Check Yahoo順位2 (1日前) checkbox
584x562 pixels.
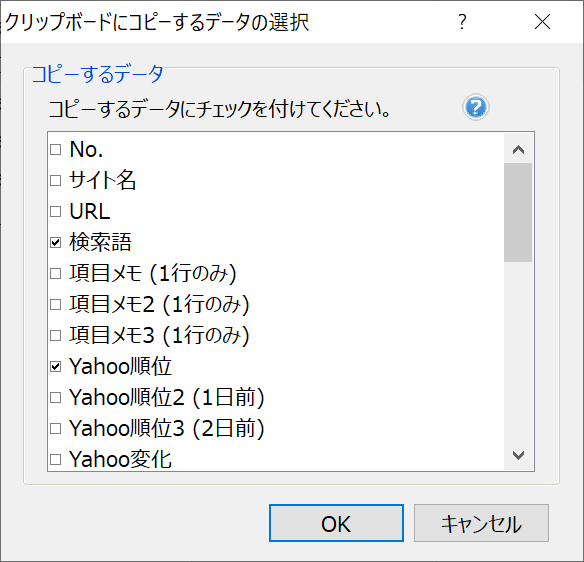point(55,397)
